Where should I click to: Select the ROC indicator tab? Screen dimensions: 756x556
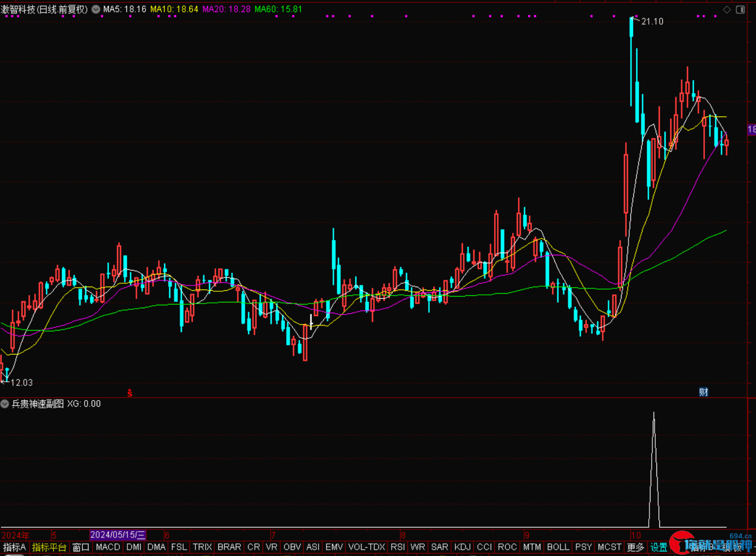[x=507, y=547]
